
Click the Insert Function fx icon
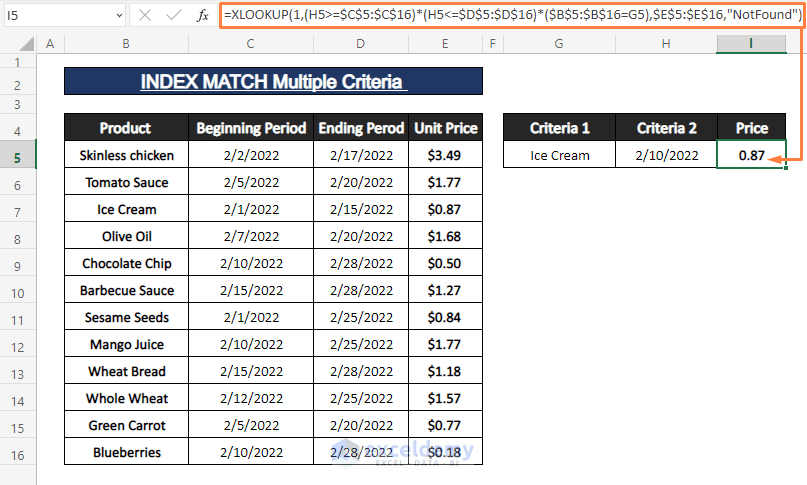pos(203,16)
